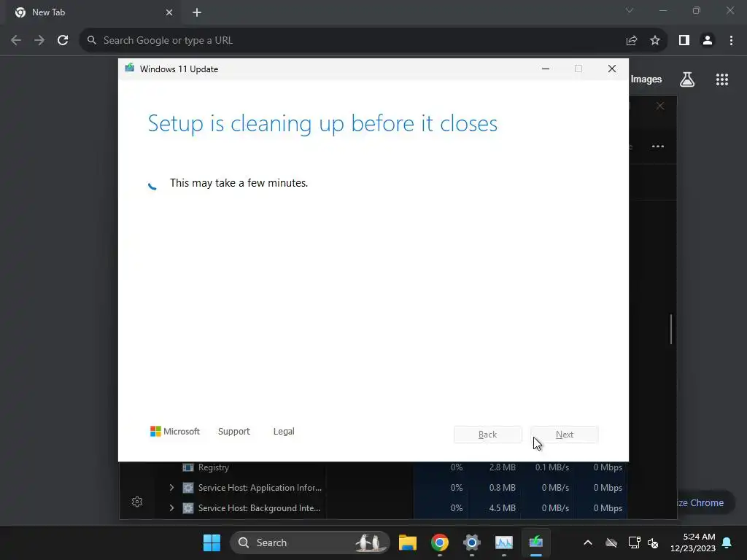Open Chrome three-dot menu
Screen dimensions: 747x560
pos(731,41)
